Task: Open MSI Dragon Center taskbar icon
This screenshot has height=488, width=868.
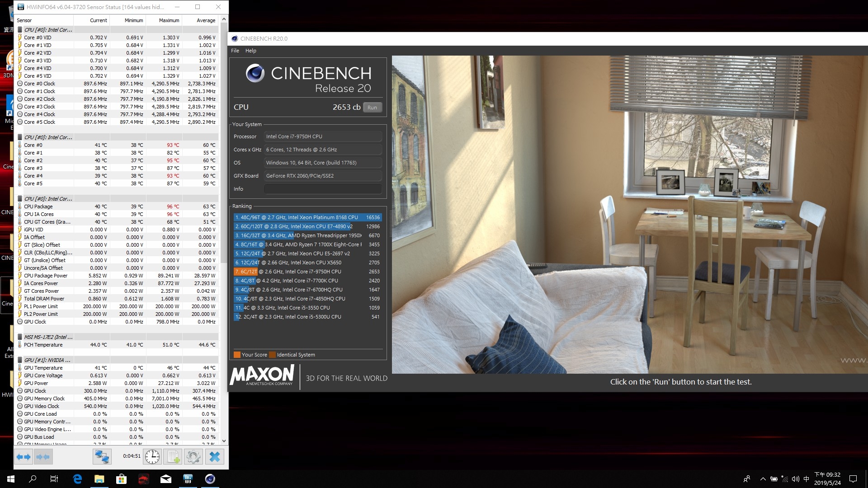Action: coord(143,479)
